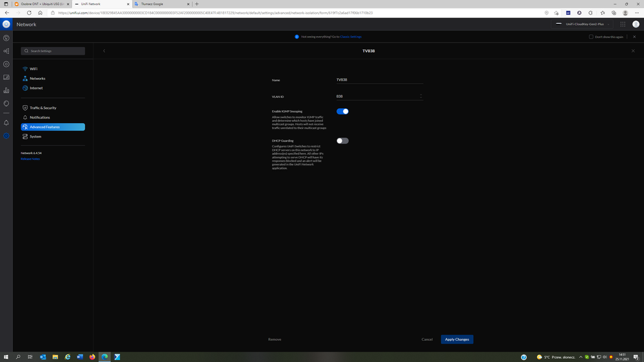The width and height of the screenshot is (644, 362).
Task: Check the 'Don't show this again' box
Action: tap(591, 37)
